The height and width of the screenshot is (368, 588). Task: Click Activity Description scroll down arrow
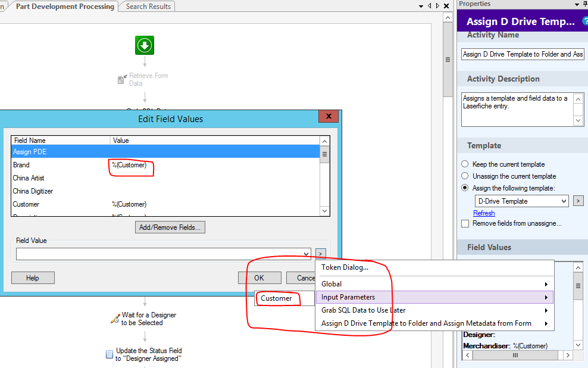pyautogui.click(x=578, y=120)
